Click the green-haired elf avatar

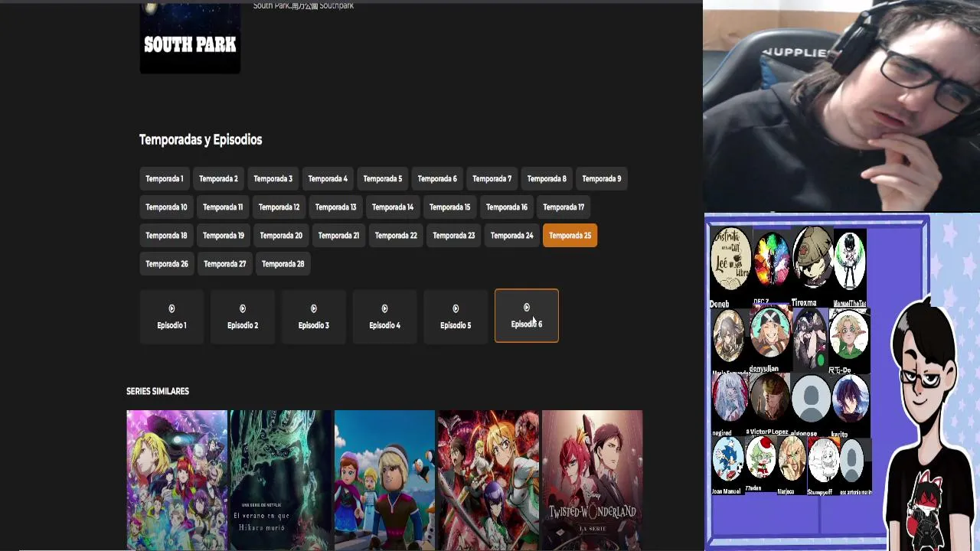[x=848, y=334]
